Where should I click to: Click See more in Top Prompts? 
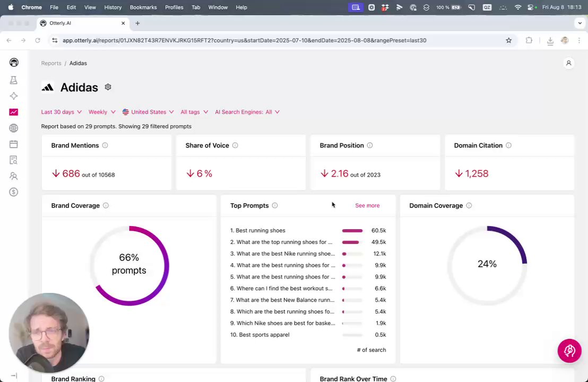pos(367,205)
